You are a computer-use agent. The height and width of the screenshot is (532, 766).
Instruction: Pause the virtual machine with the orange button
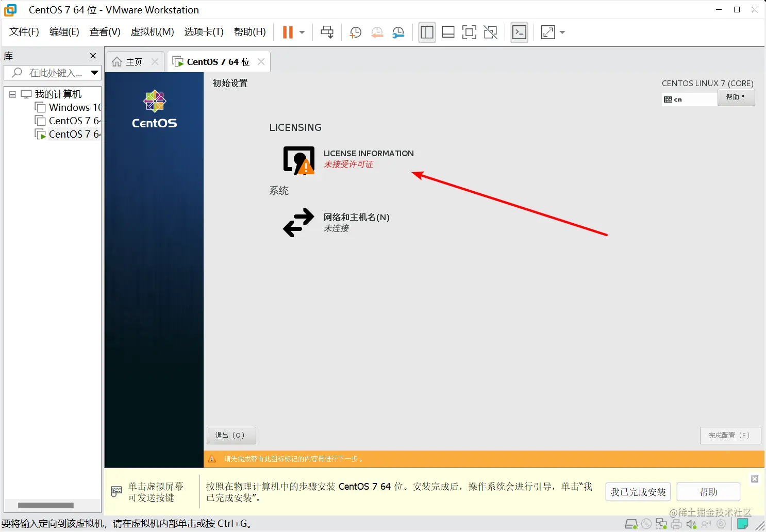(x=288, y=32)
